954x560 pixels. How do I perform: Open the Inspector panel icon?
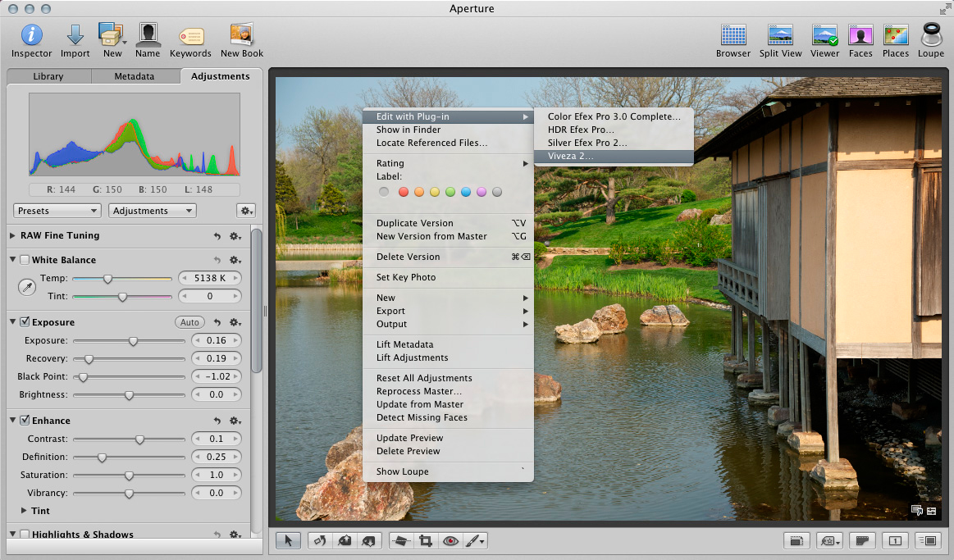tap(32, 34)
